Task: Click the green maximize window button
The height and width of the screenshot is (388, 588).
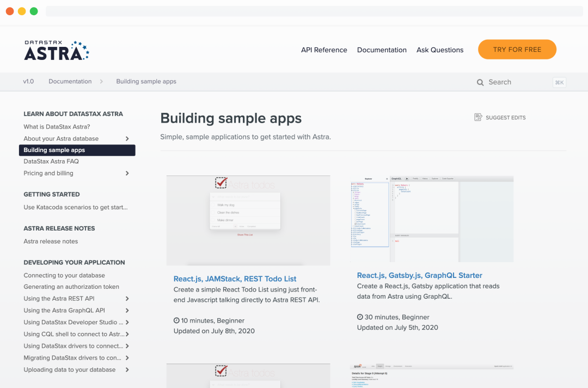Action: [34, 11]
